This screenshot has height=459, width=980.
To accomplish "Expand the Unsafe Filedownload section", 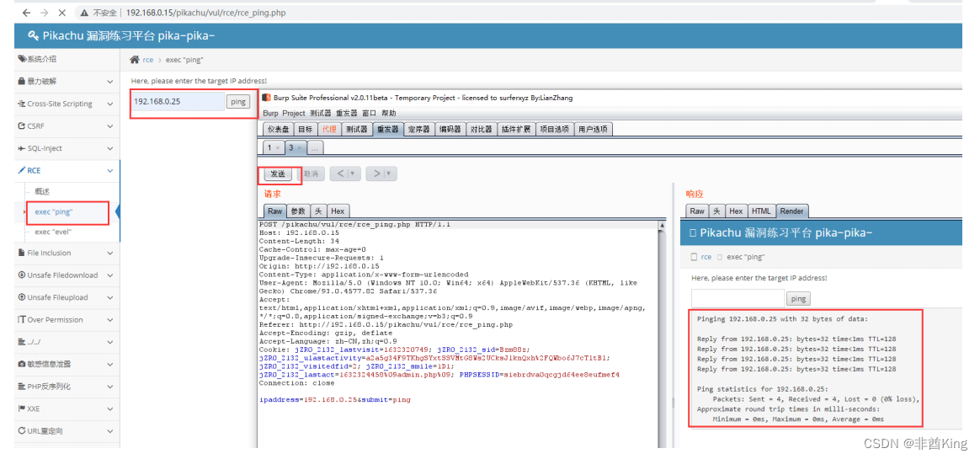I will 67,275.
